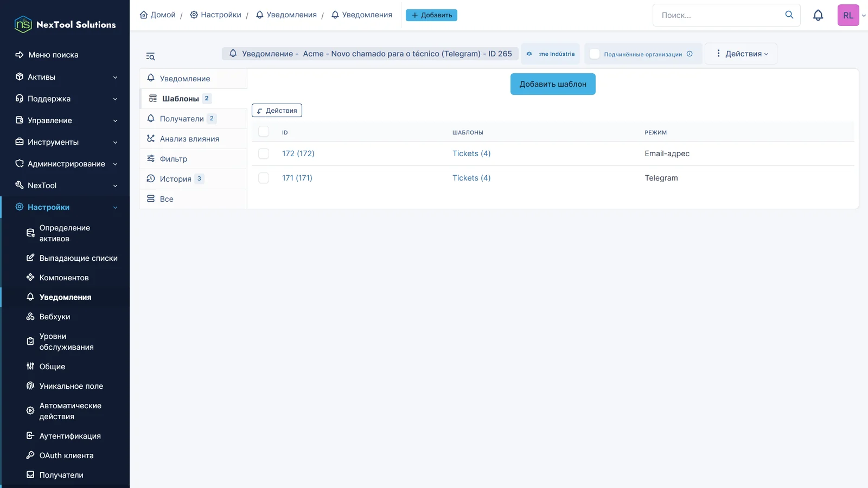This screenshot has width=868, height=488.
Task: Click the small Действия button above table
Action: (x=277, y=111)
